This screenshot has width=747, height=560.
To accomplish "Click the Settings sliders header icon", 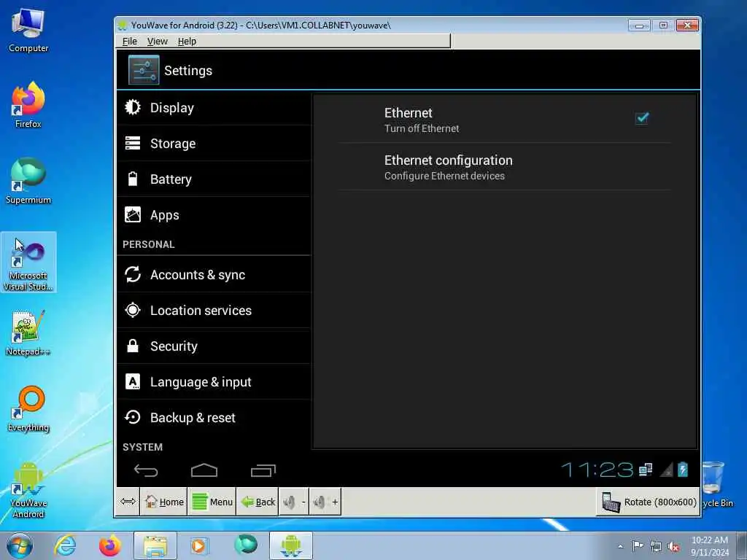I will tap(144, 70).
